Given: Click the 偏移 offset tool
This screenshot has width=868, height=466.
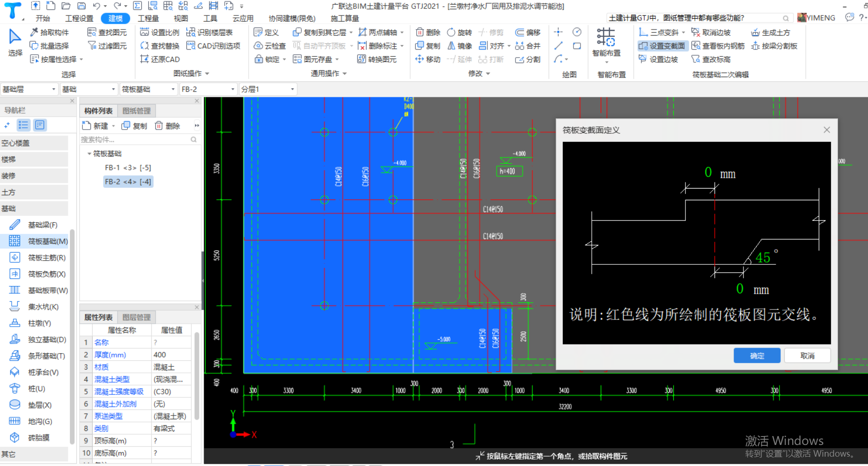Looking at the screenshot, I should [528, 32].
